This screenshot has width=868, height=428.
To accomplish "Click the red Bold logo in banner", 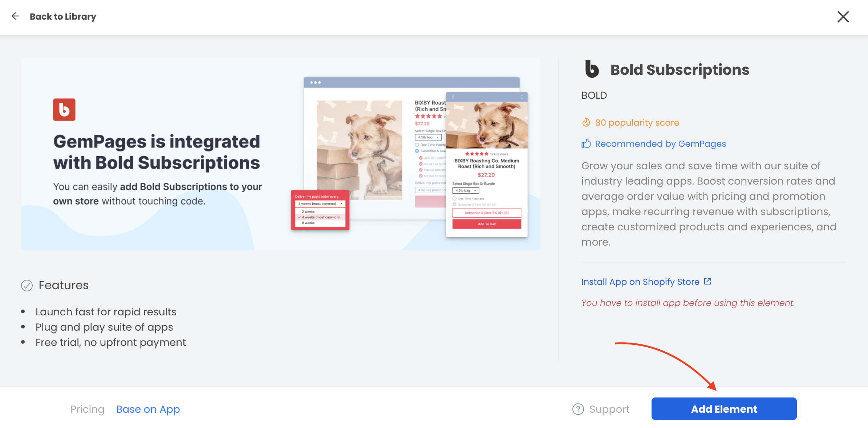I will tap(64, 109).
